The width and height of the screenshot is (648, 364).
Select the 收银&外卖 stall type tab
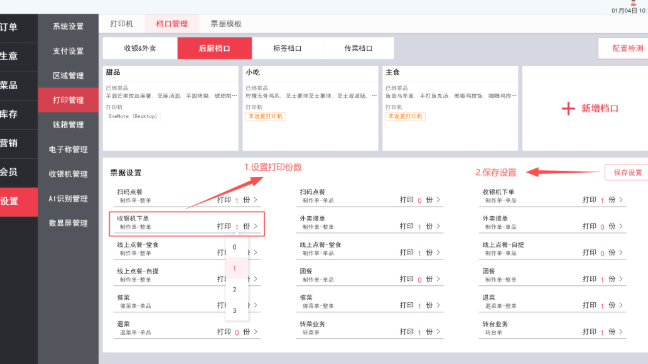click(140, 48)
